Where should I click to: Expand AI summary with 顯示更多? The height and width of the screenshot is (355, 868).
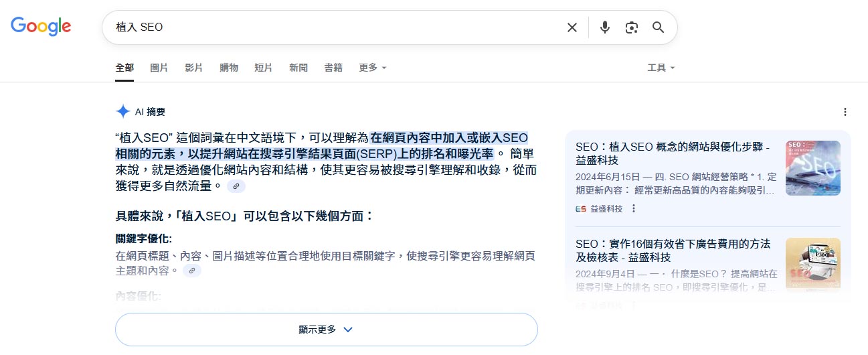(x=326, y=330)
